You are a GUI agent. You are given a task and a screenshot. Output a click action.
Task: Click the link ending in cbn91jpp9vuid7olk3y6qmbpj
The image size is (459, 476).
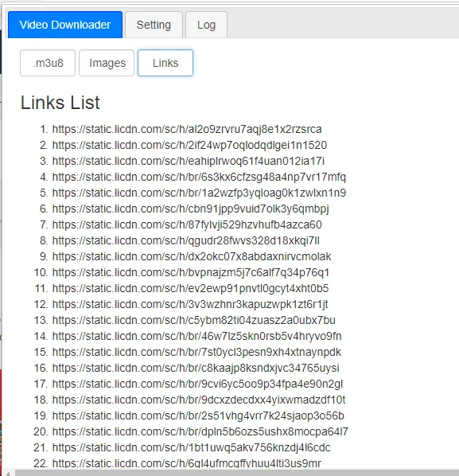coord(190,209)
